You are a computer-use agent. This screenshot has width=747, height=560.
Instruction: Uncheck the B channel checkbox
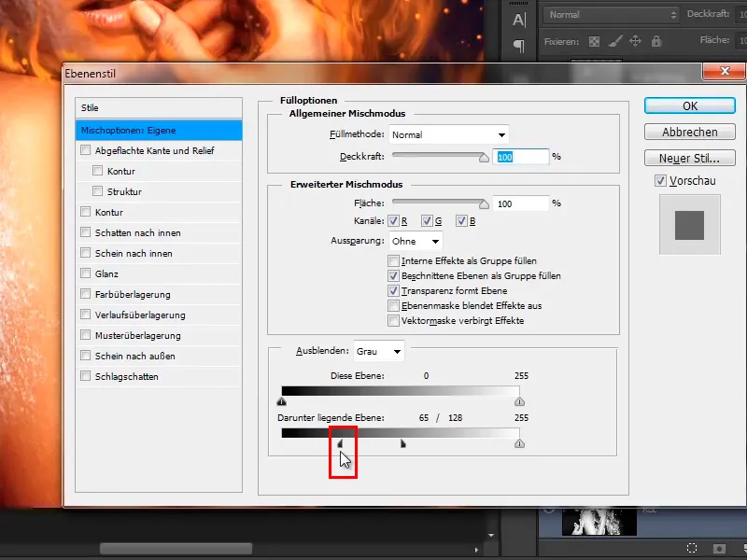coord(461,220)
